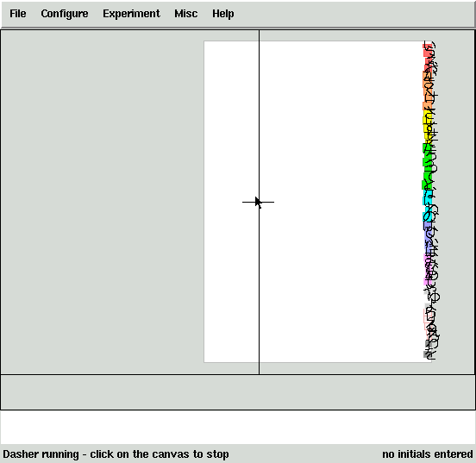Select the cyan character box

click(427, 205)
